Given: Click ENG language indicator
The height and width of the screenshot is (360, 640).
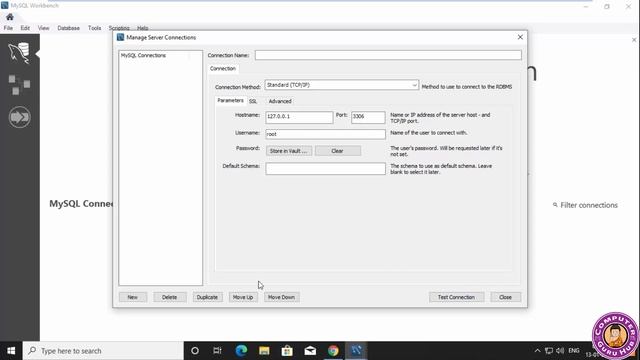Looking at the screenshot, I should click(574, 351).
